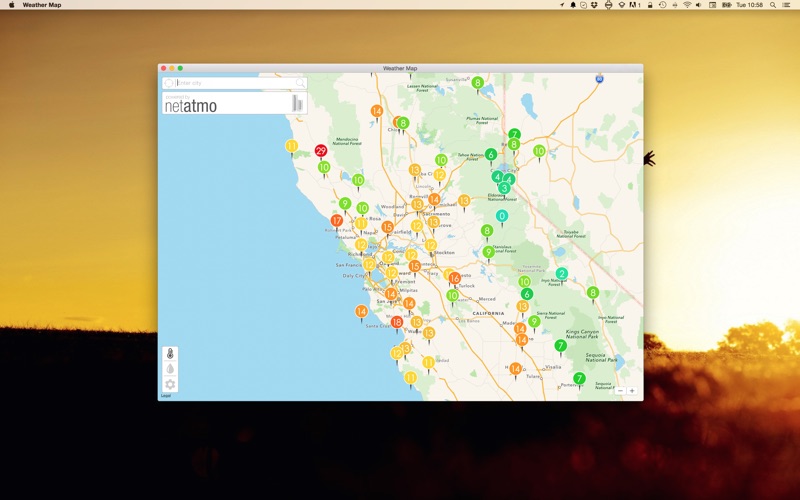Viewport: 800px width, 500px height.
Task: Select the orange 17 pin near Rohnert Park
Action: (336, 221)
